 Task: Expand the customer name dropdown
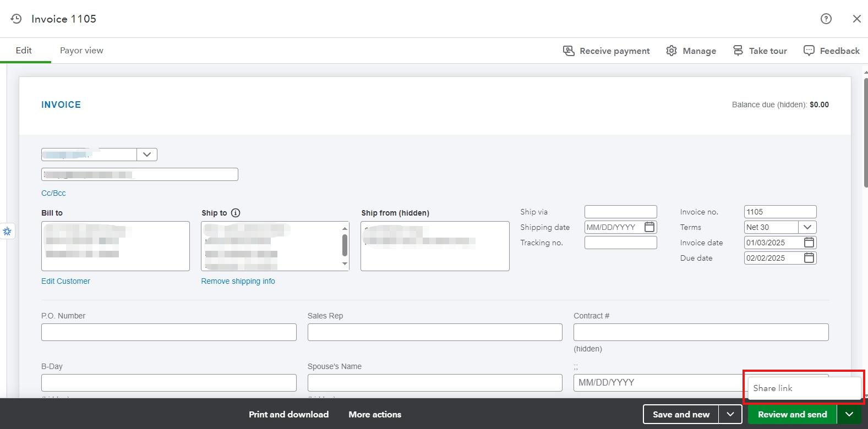147,155
